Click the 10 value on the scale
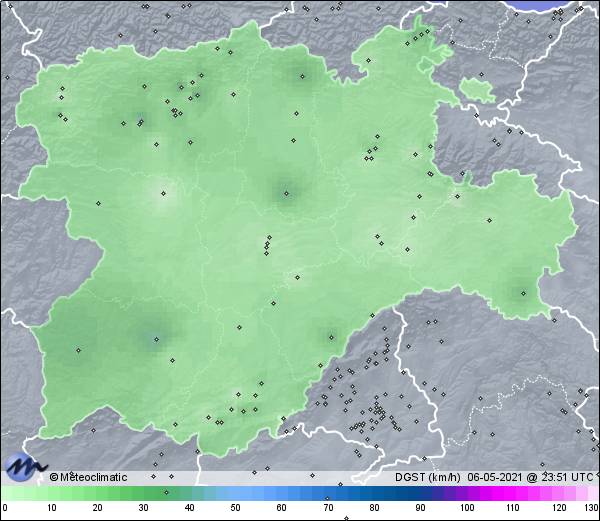 pos(52,508)
